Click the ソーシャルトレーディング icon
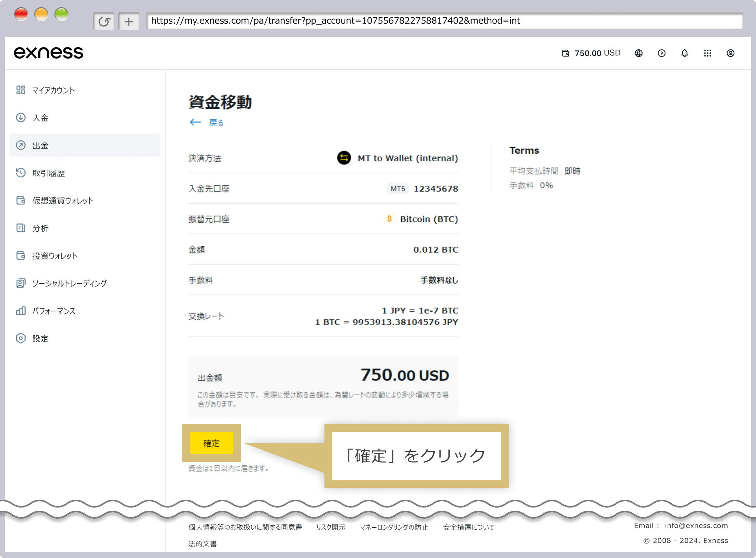 pos(21,283)
